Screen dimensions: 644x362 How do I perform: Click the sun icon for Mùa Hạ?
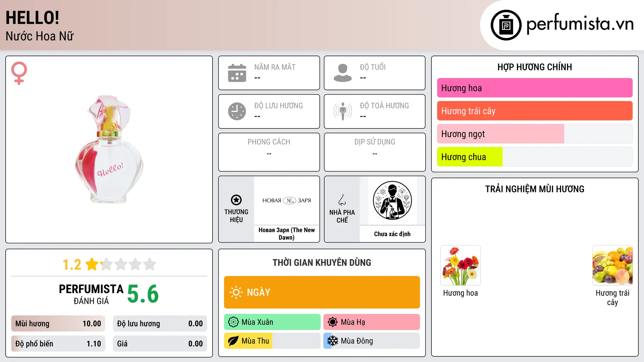(332, 322)
